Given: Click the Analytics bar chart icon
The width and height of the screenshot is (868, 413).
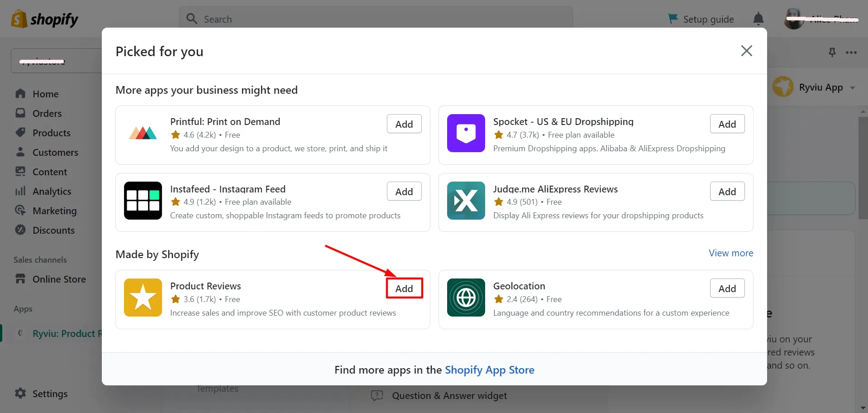Looking at the screenshot, I should (x=20, y=191).
